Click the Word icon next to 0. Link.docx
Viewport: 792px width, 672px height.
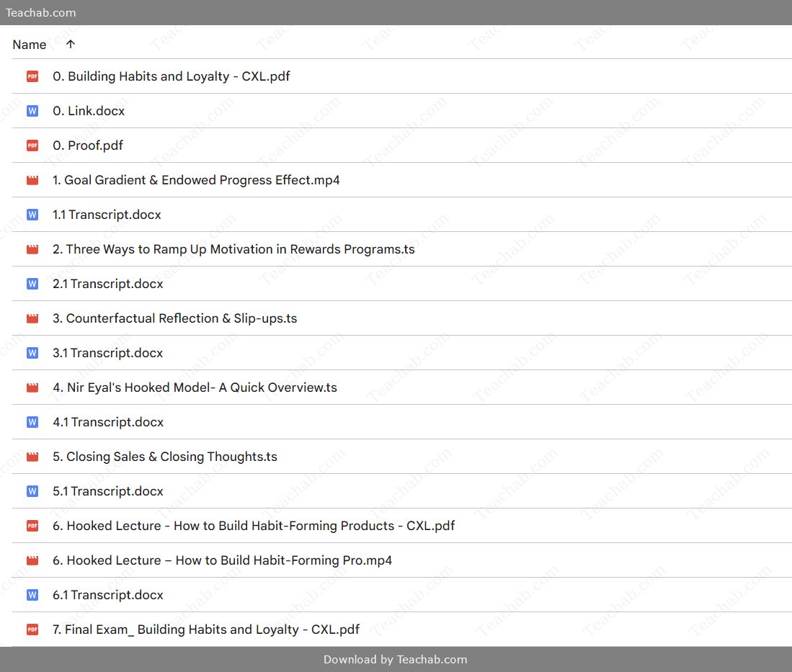(x=32, y=111)
